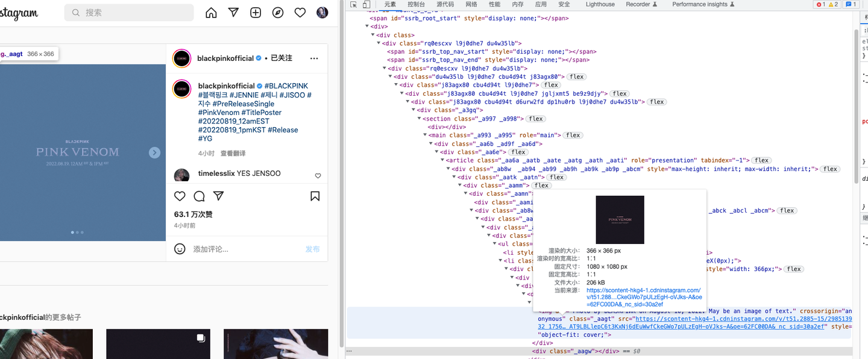This screenshot has width=868, height=359.
Task: Activate the DevTools inspect element picker
Action: [x=354, y=4]
